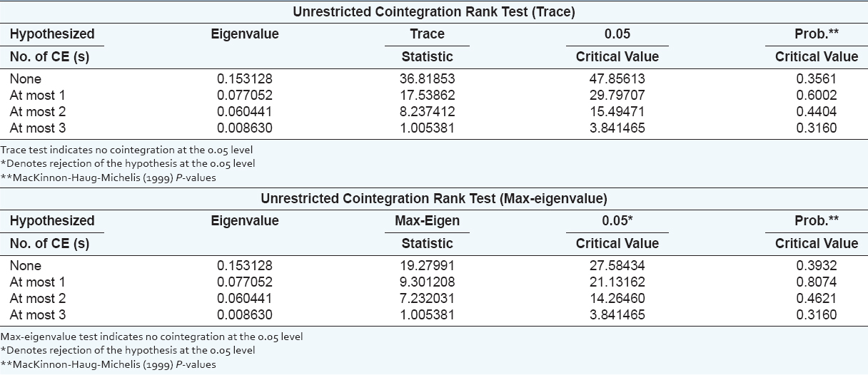Click the probability value 0.8074
Screen dimensions: 868x375
(817, 282)
